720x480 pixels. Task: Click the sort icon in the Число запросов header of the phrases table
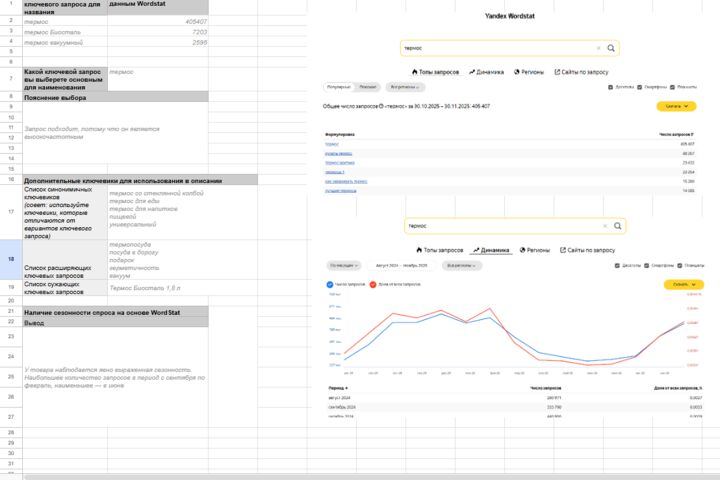pos(692,135)
